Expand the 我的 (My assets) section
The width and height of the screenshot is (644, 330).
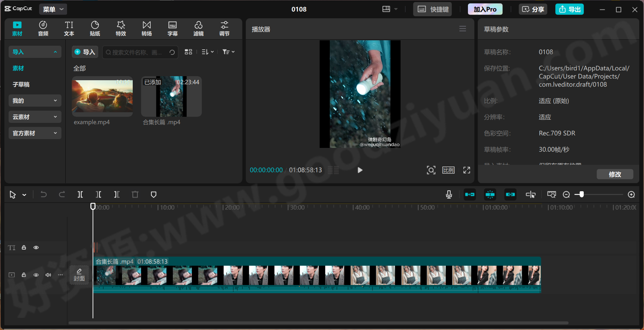(35, 101)
